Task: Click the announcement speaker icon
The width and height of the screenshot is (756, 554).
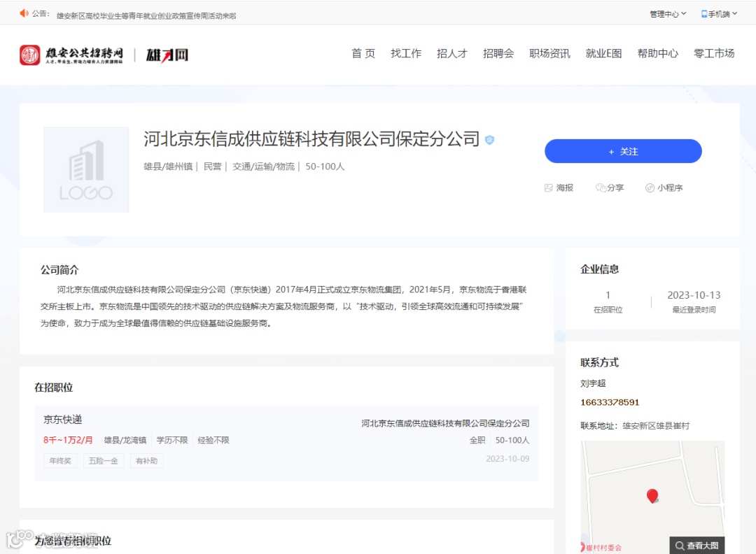Action: [24, 13]
